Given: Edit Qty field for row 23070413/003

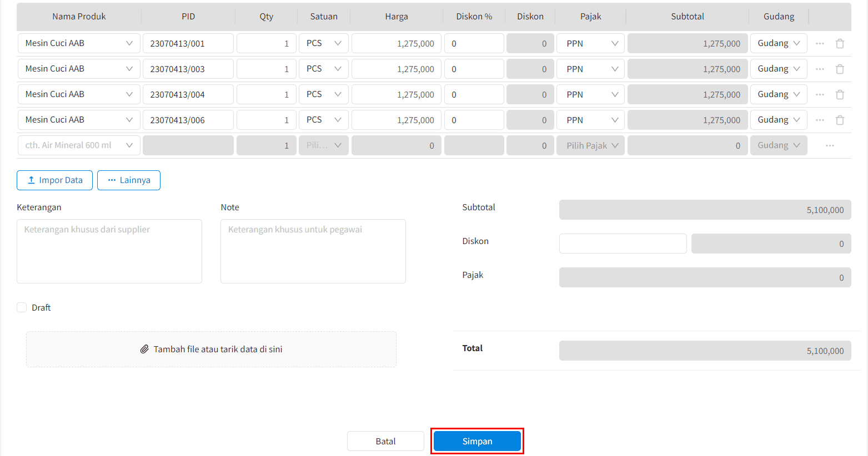Looking at the screenshot, I should [267, 69].
